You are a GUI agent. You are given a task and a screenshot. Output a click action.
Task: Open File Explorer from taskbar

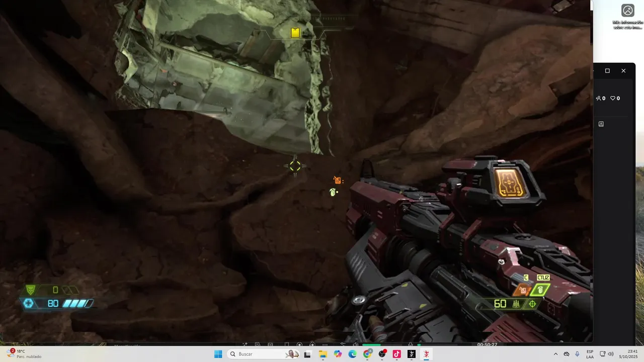tap(323, 354)
